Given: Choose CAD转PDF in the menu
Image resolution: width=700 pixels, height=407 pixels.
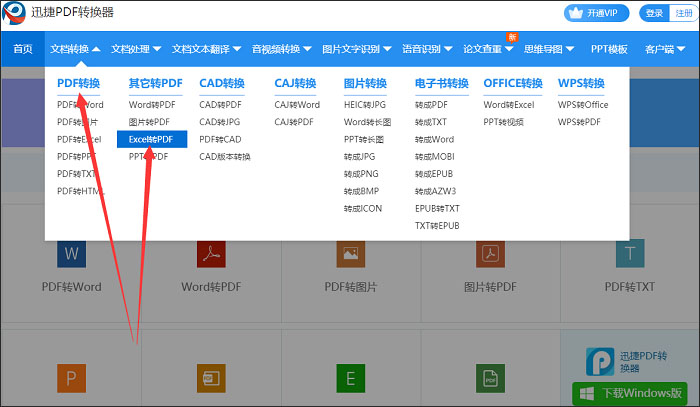Looking at the screenshot, I should click(x=220, y=105).
